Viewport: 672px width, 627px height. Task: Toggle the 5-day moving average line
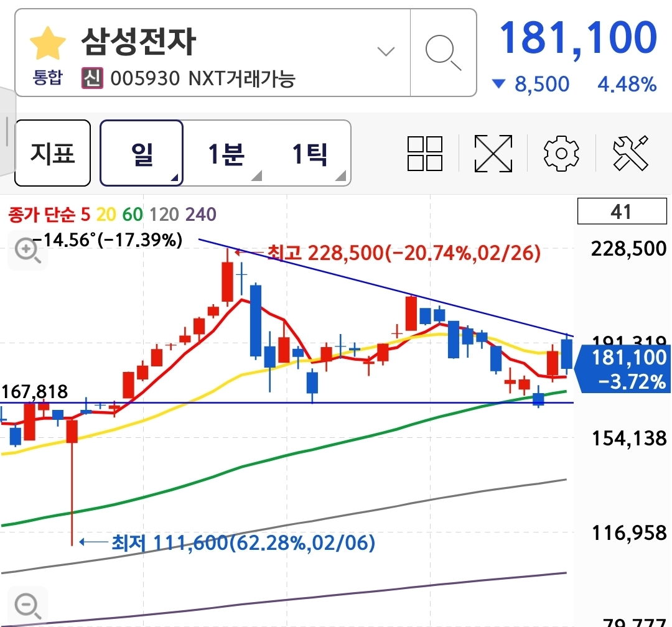[x=85, y=215]
